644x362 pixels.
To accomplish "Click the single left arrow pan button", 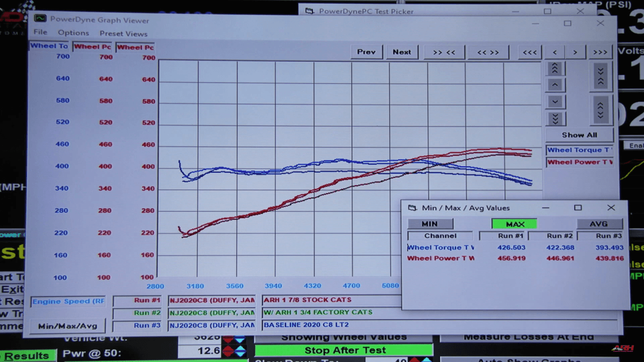I will tap(554, 52).
